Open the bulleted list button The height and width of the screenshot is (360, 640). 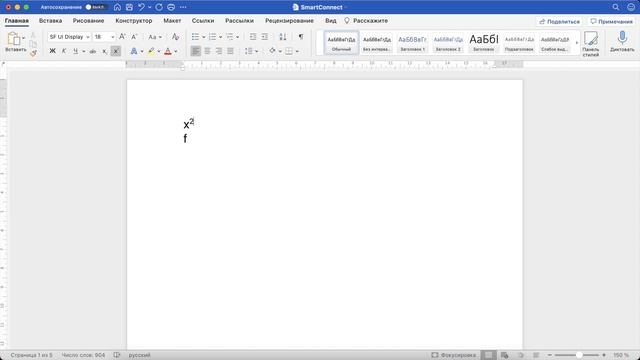coord(196,37)
